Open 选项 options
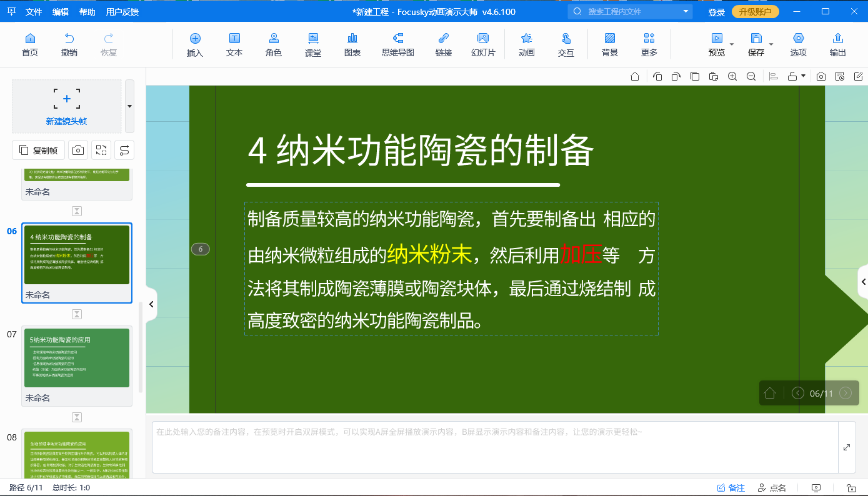 799,45
